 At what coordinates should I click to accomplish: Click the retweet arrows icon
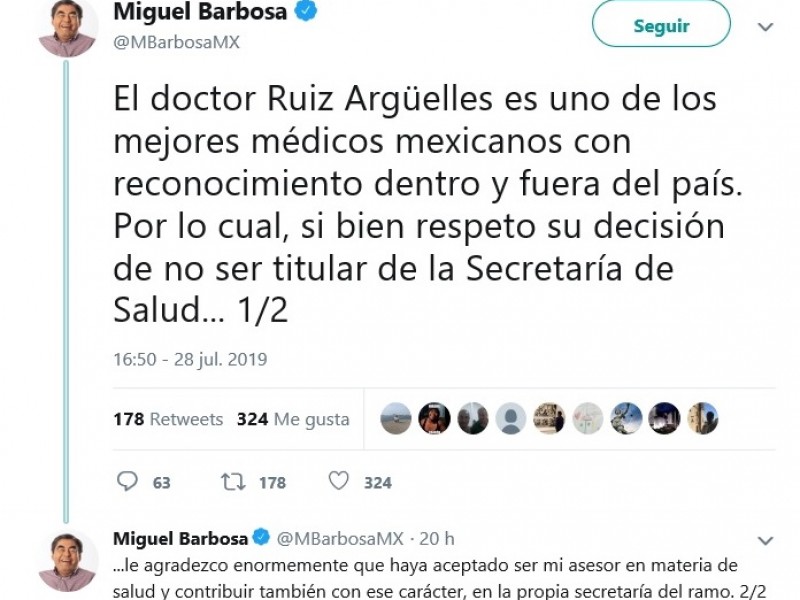point(233,482)
